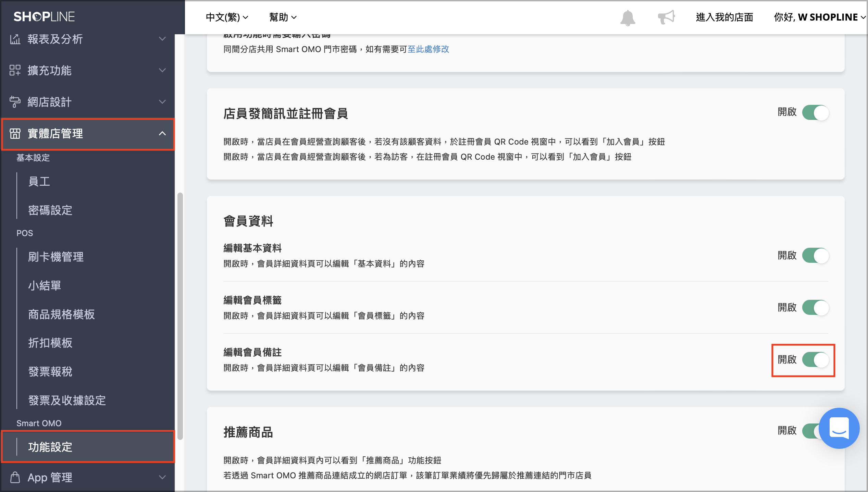The height and width of the screenshot is (492, 868).
Task: Click the 網店設計 paint roller icon
Action: [15, 102]
